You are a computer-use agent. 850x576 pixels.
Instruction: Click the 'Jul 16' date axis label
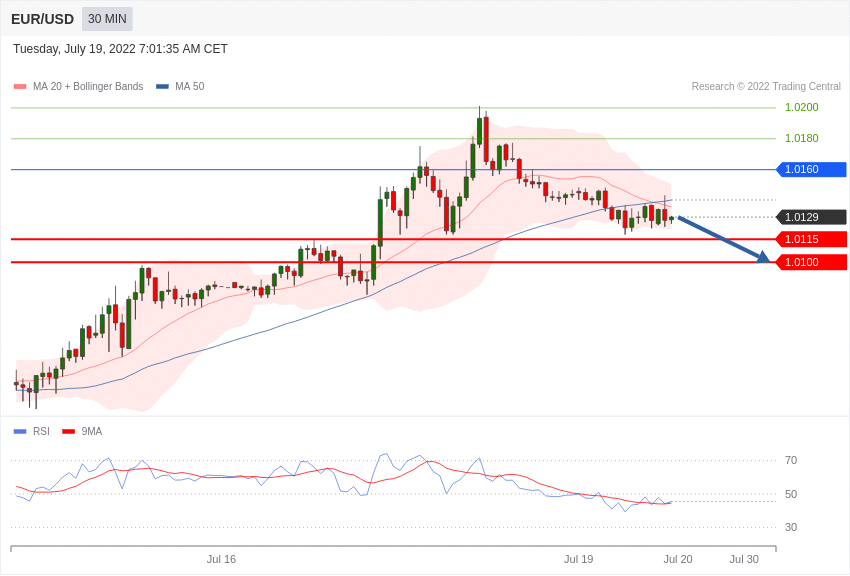point(221,559)
